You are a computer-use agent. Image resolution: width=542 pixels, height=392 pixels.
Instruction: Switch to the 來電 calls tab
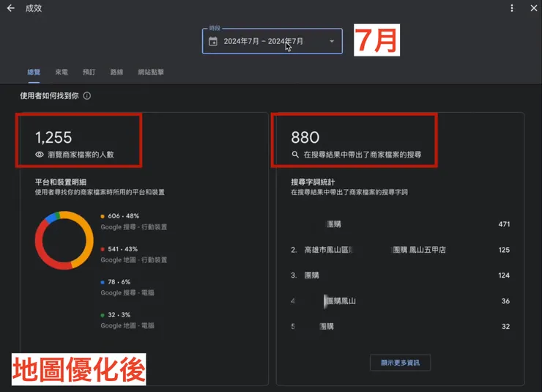pos(62,72)
